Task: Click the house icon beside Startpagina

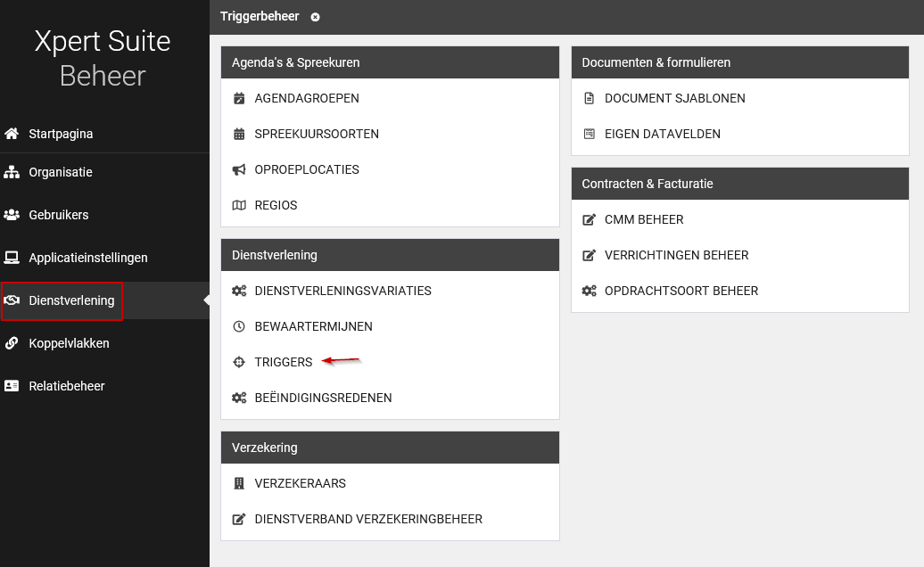Action: pyautogui.click(x=12, y=134)
